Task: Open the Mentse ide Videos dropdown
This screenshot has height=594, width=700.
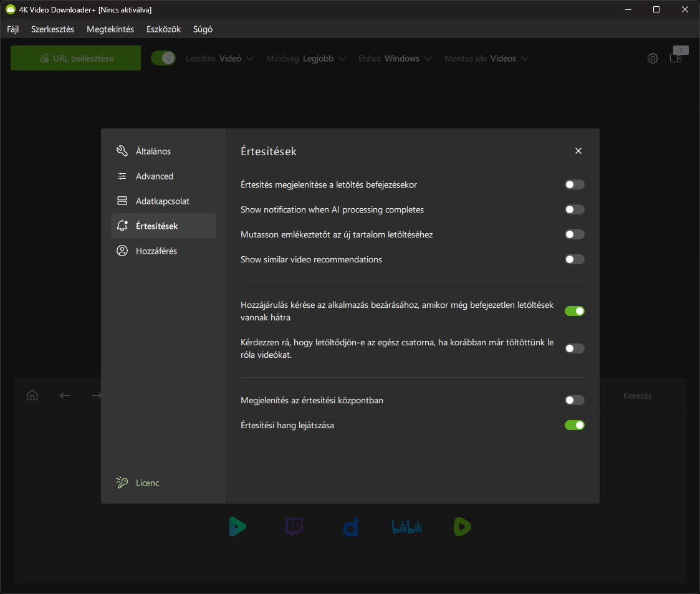Action: [x=486, y=59]
